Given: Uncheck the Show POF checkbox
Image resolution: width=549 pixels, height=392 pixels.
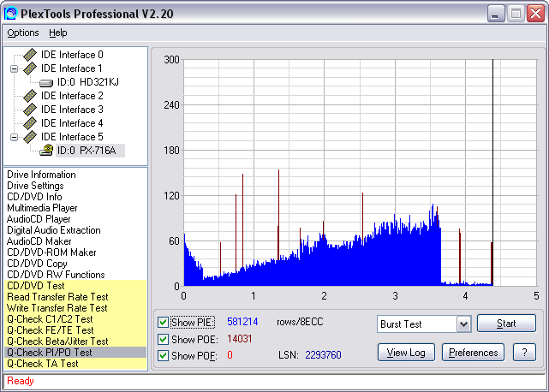Looking at the screenshot, I should coord(163,355).
